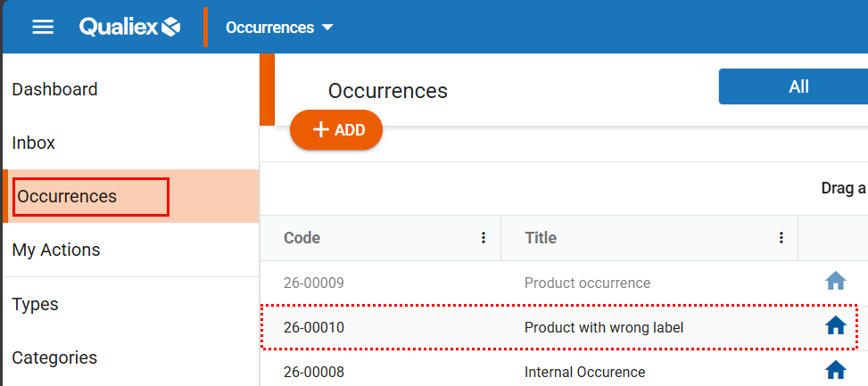Open Code column options menu
This screenshot has width=868, height=386.
tap(484, 238)
